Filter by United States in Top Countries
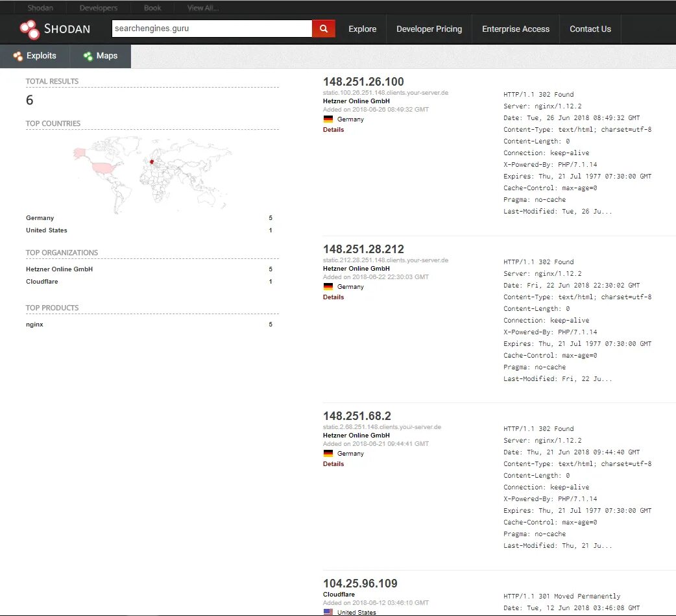 click(x=47, y=230)
